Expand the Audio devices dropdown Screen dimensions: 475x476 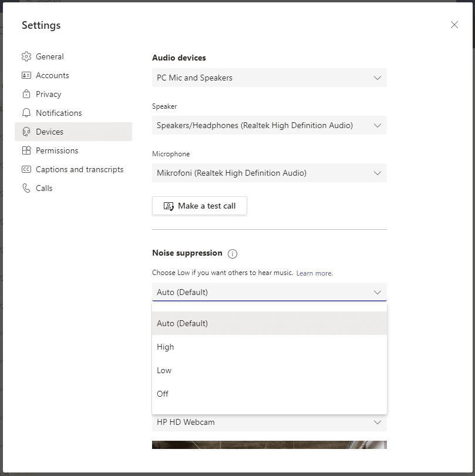[x=269, y=78]
